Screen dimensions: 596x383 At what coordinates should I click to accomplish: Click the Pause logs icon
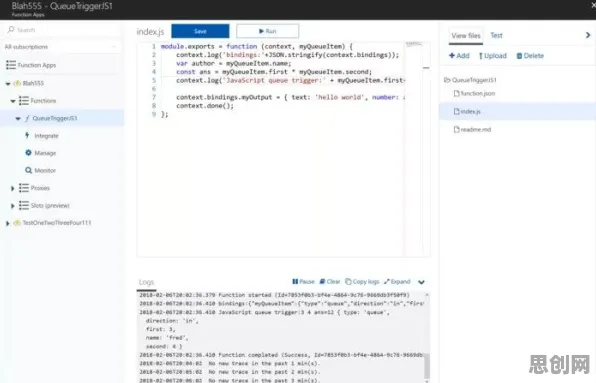coord(295,282)
